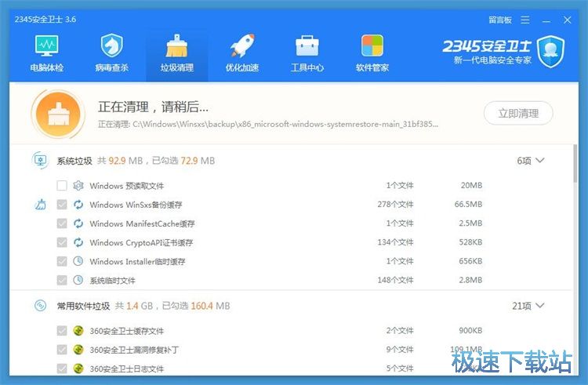This screenshot has height=385, width=588.
Task: Click the 正在清理，请稍后... status heading
Action: (153, 107)
